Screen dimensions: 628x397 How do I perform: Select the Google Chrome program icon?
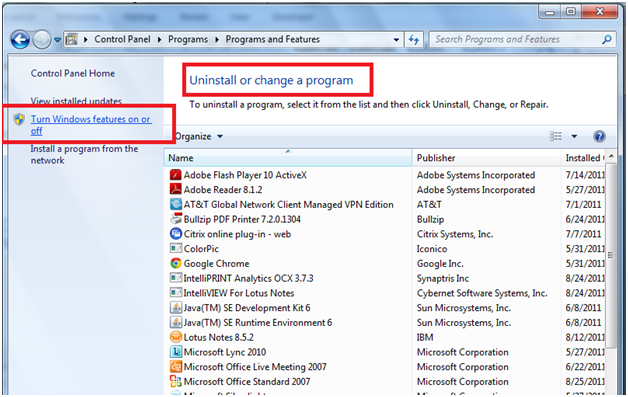coord(175,263)
